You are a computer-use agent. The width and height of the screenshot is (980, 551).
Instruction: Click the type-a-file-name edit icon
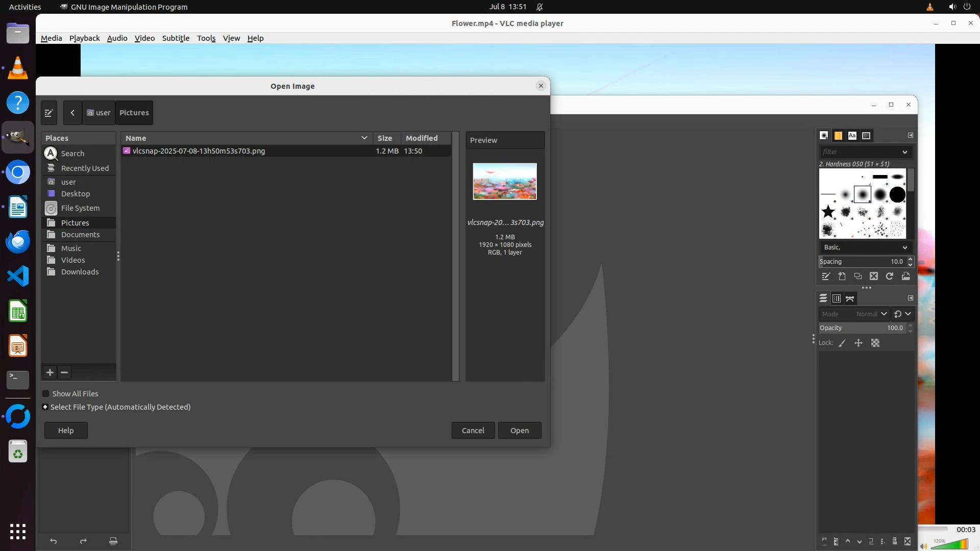point(49,113)
